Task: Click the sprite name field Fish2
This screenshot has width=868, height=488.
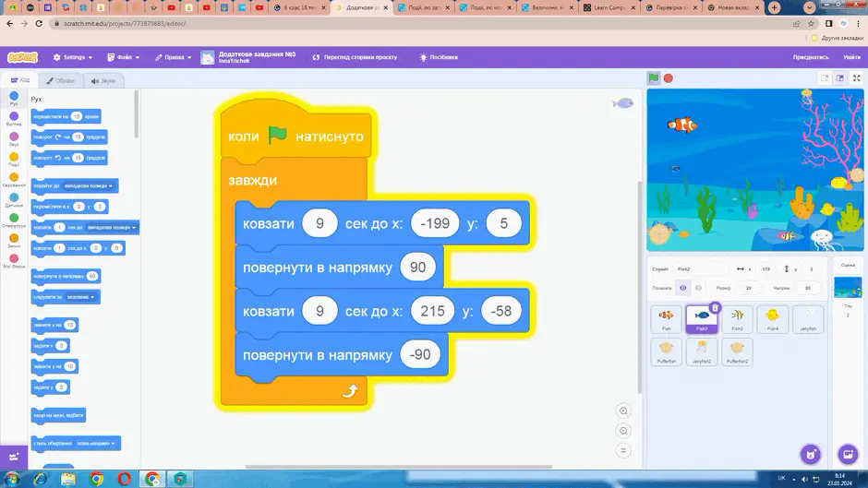Action: point(701,268)
